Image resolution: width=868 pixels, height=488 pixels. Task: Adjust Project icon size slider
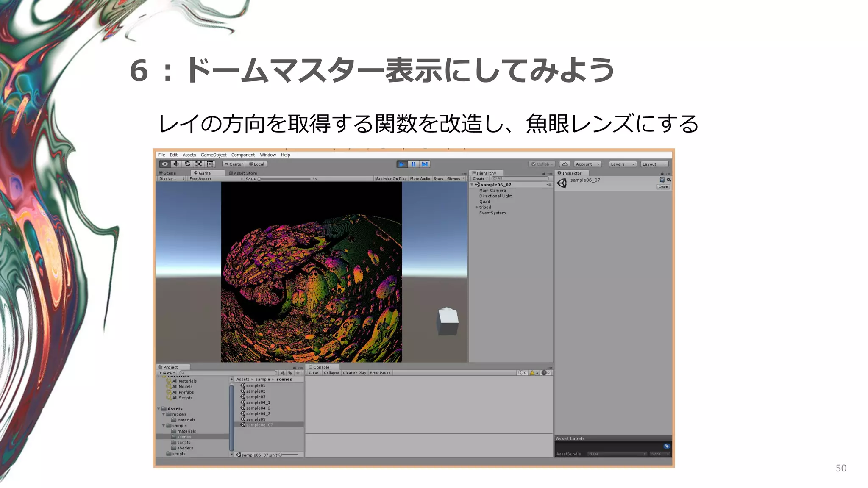point(289,455)
